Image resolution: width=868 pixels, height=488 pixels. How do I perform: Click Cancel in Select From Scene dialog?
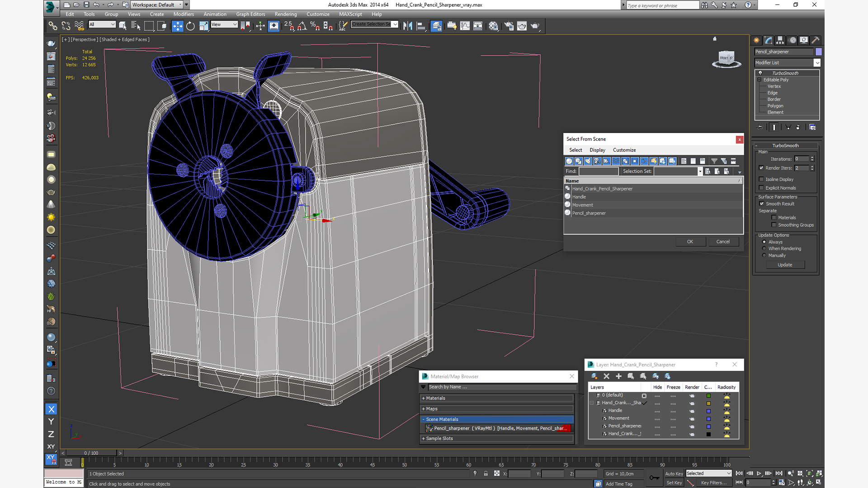pos(723,242)
